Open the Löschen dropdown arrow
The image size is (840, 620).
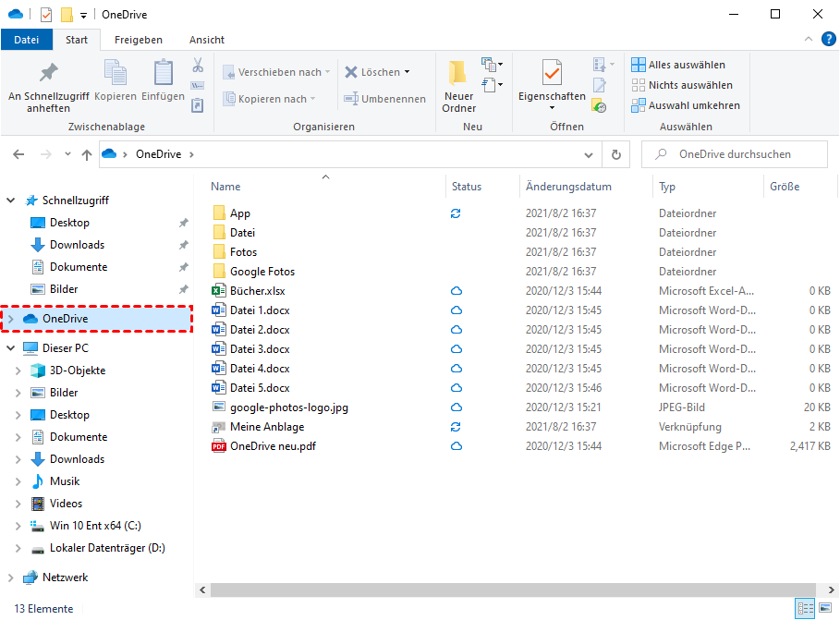point(407,72)
